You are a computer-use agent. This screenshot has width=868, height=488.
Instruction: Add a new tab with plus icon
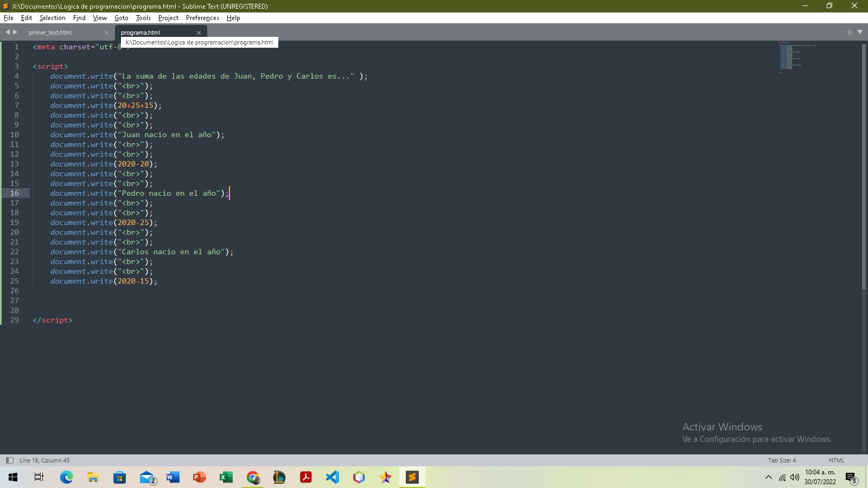click(x=850, y=32)
